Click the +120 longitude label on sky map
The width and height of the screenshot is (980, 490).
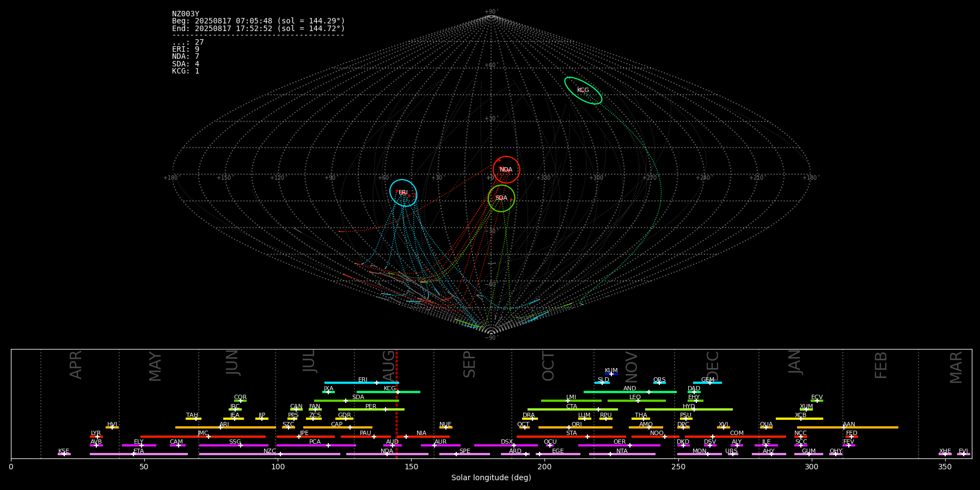[x=278, y=178]
